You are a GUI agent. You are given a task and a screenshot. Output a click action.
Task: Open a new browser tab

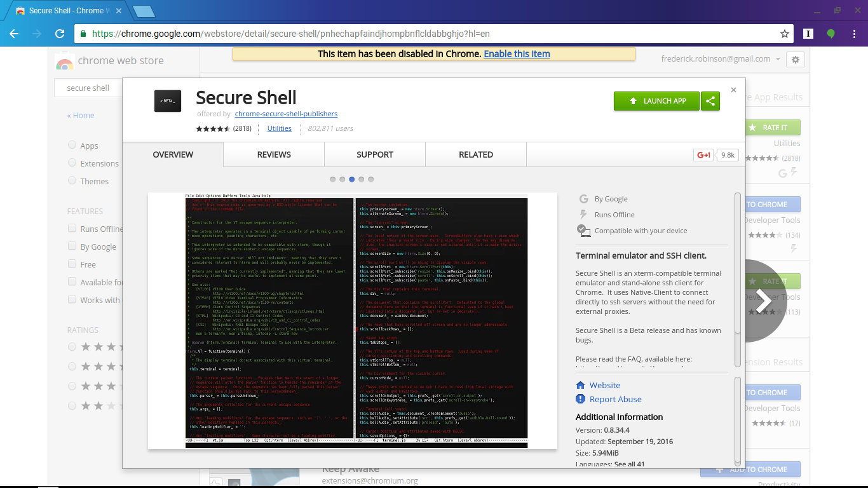[x=144, y=11]
